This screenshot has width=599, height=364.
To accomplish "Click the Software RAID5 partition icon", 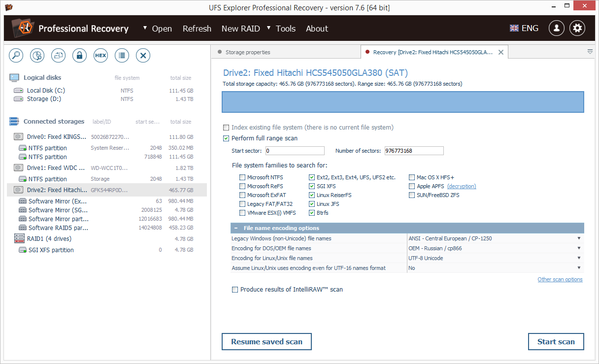I will (23, 228).
